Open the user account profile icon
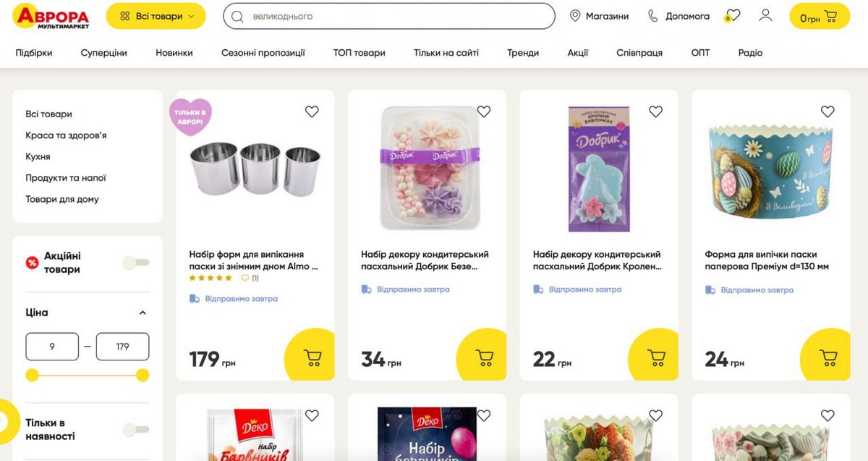The image size is (868, 461). click(765, 16)
